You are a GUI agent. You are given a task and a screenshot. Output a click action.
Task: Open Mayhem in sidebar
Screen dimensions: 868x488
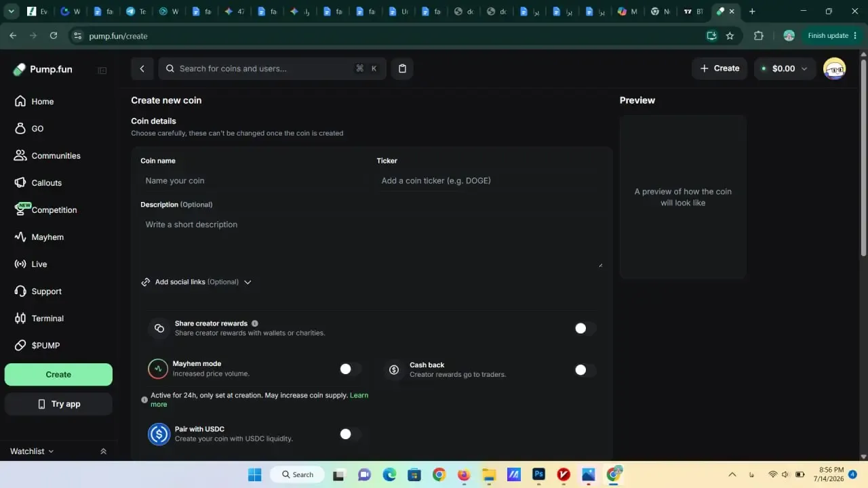(47, 237)
